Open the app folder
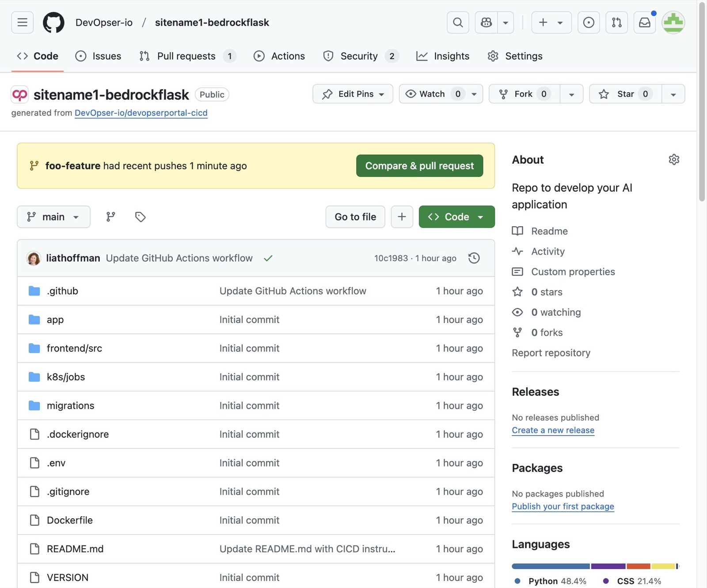Viewport: 707px width, 588px height. point(55,319)
